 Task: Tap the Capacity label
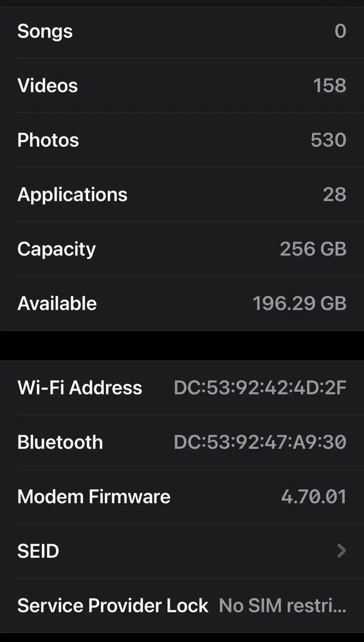pyautogui.click(x=56, y=249)
